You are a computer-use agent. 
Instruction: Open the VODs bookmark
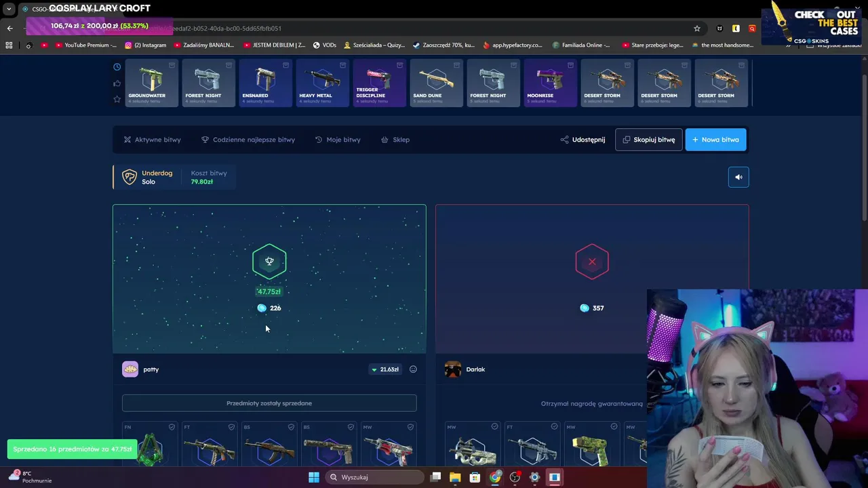click(325, 45)
